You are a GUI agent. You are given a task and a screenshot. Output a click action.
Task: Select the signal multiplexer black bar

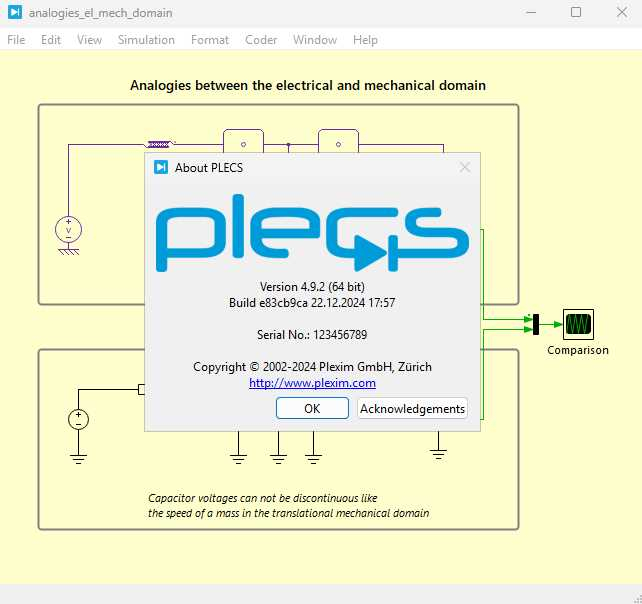536,324
